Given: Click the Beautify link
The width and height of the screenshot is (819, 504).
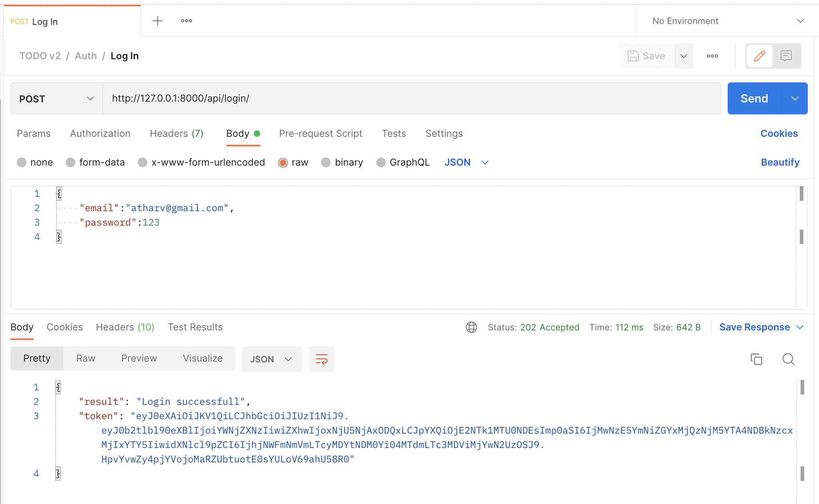Looking at the screenshot, I should point(780,162).
